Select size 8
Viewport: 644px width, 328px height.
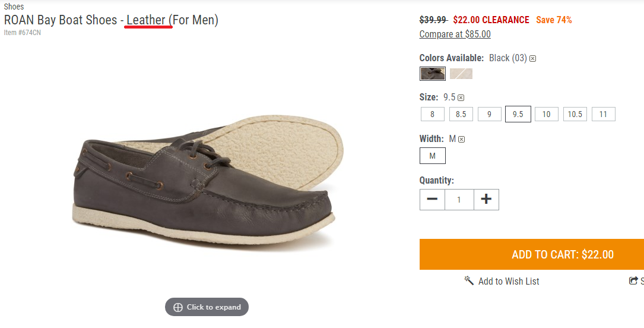click(x=433, y=114)
